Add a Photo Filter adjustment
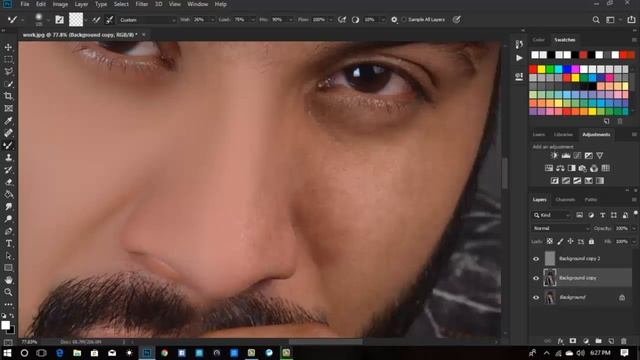Screen dimensions: 640x360 point(582,168)
